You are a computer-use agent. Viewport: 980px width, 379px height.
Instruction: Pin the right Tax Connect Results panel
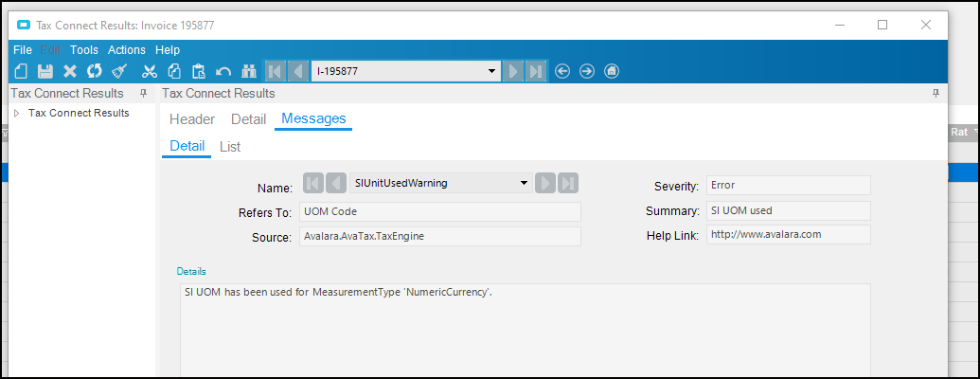[x=935, y=93]
